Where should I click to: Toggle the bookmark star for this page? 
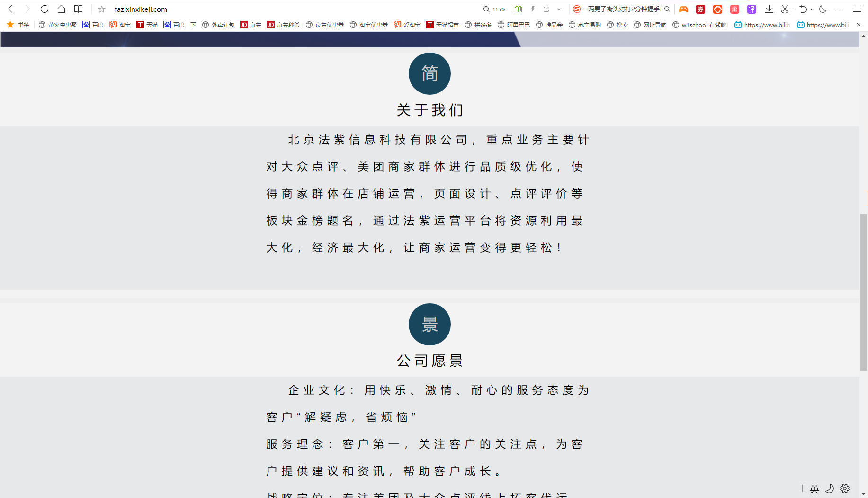pos(101,9)
